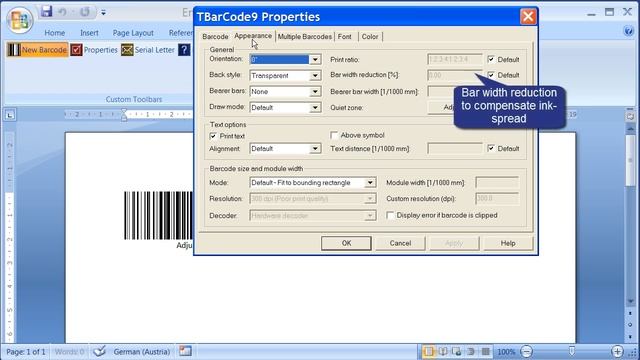Open the Font tab
This screenshot has height=360, width=640.
pos(345,37)
